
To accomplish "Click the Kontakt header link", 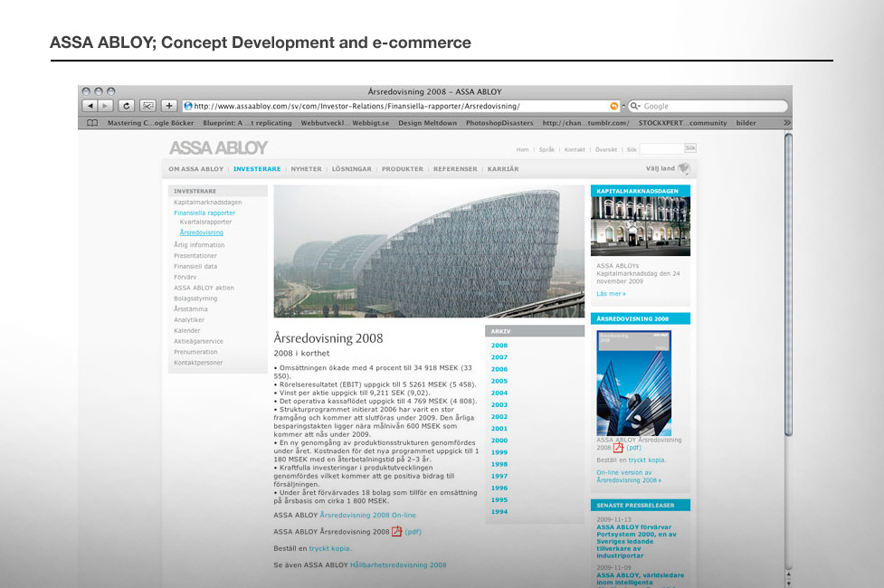I will point(575,149).
